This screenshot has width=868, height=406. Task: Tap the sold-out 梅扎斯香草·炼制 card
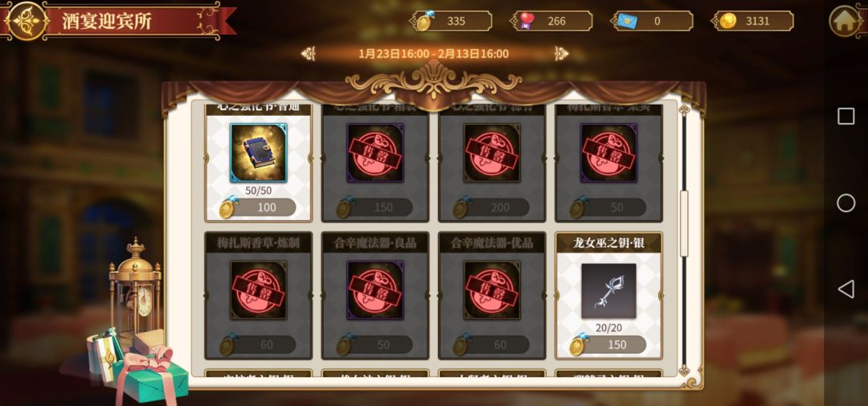259,295
